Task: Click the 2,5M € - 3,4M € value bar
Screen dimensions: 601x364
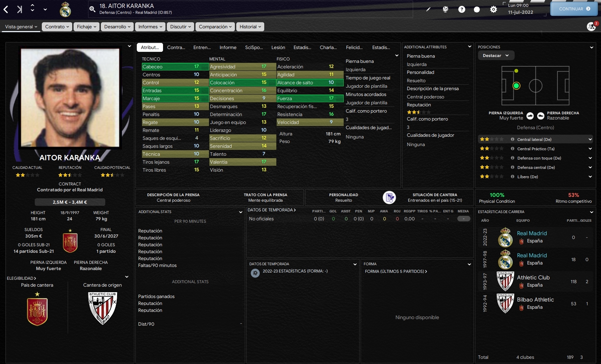Action: point(70,202)
